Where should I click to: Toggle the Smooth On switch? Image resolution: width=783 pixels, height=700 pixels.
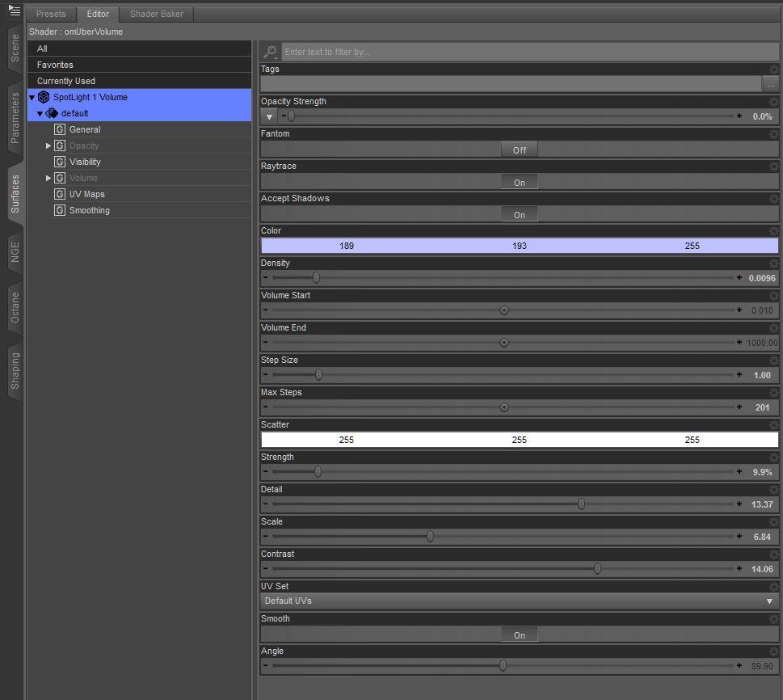pos(520,635)
